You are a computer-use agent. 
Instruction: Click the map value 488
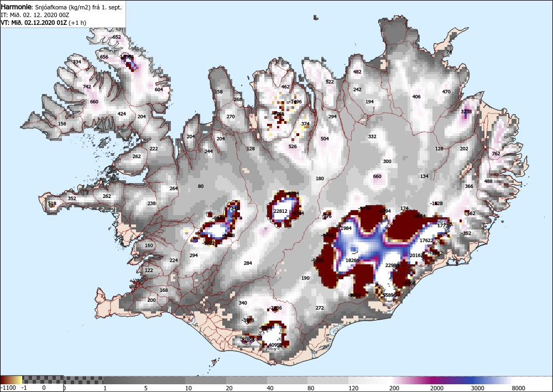[488, 181]
